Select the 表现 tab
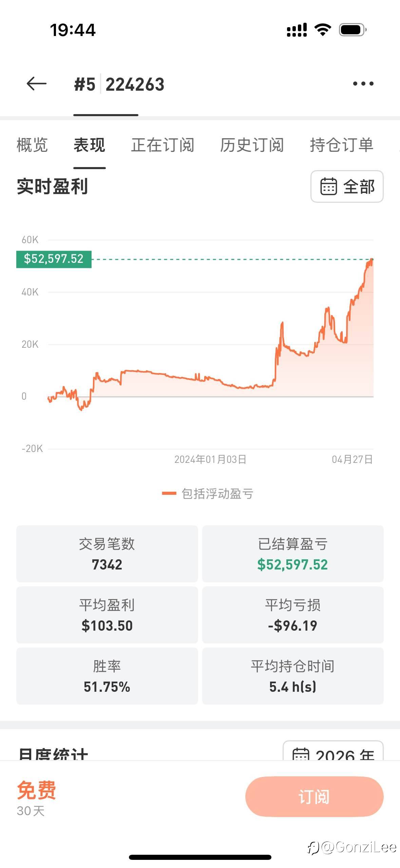 (90, 145)
